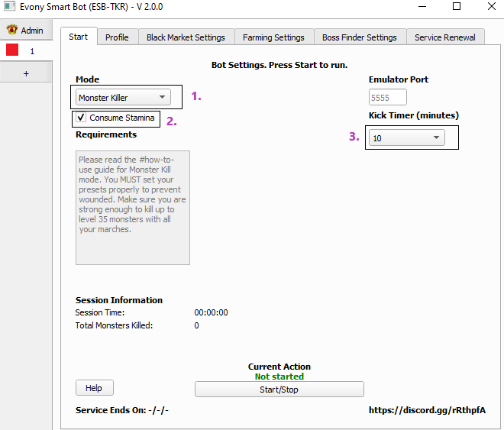The image size is (504, 430).
Task: Select account 1 in the sidebar
Action: pos(26,50)
